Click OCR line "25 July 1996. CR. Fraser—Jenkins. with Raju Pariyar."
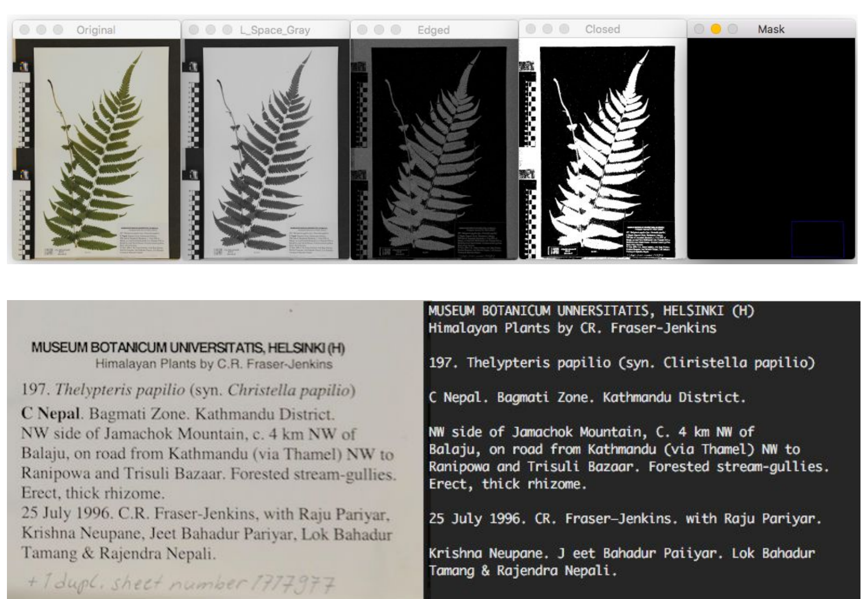The width and height of the screenshot is (868, 599). tap(625, 519)
